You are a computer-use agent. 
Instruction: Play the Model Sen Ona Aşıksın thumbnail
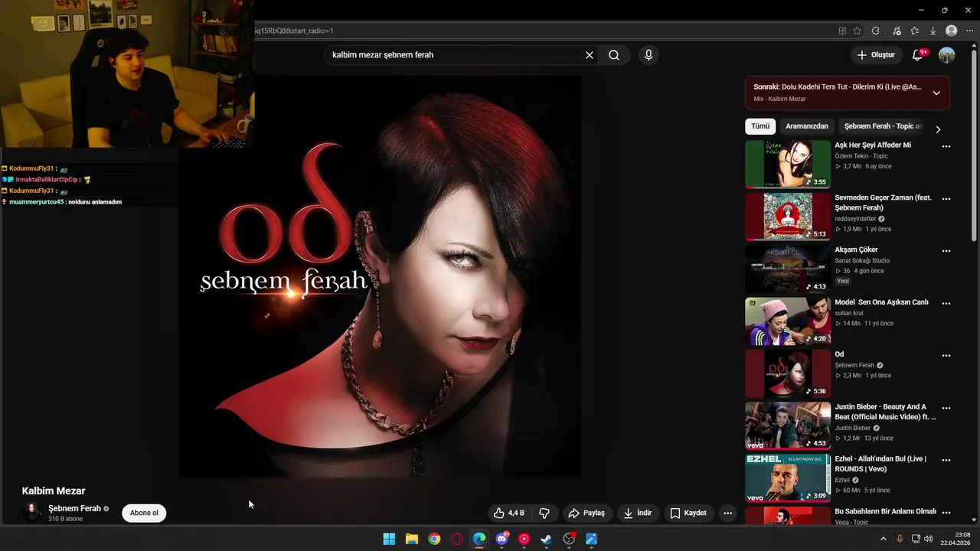788,321
